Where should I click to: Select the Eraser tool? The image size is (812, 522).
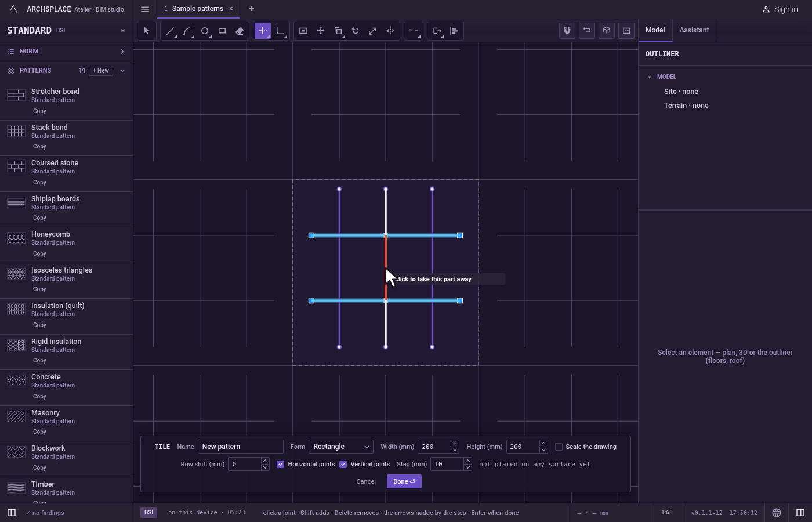tap(240, 31)
